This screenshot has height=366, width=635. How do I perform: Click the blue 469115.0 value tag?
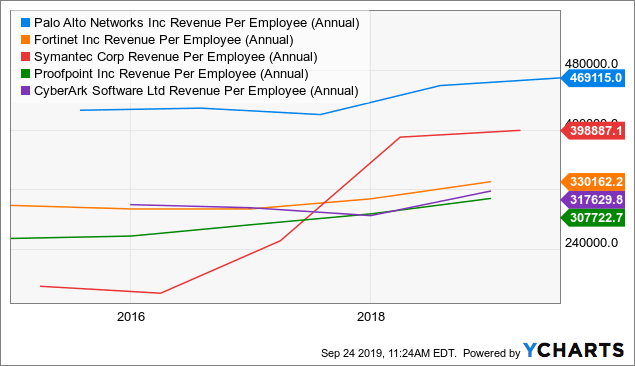592,78
